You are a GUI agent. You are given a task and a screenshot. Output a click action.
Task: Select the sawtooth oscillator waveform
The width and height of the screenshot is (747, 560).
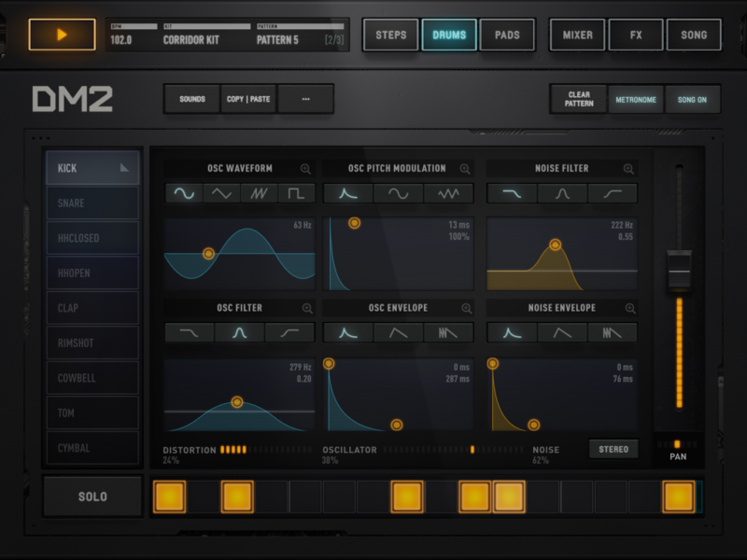259,193
